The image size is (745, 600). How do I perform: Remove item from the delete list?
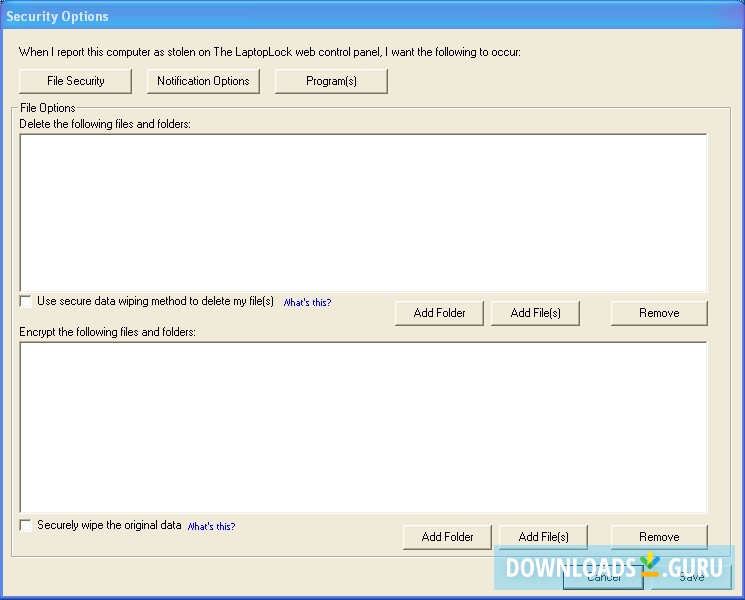pyautogui.click(x=659, y=313)
